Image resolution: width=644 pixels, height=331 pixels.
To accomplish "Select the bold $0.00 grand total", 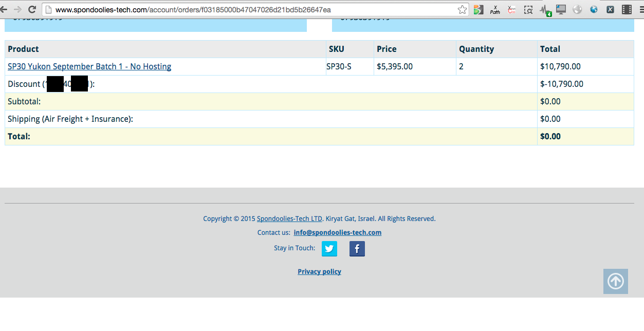I will 550,136.
